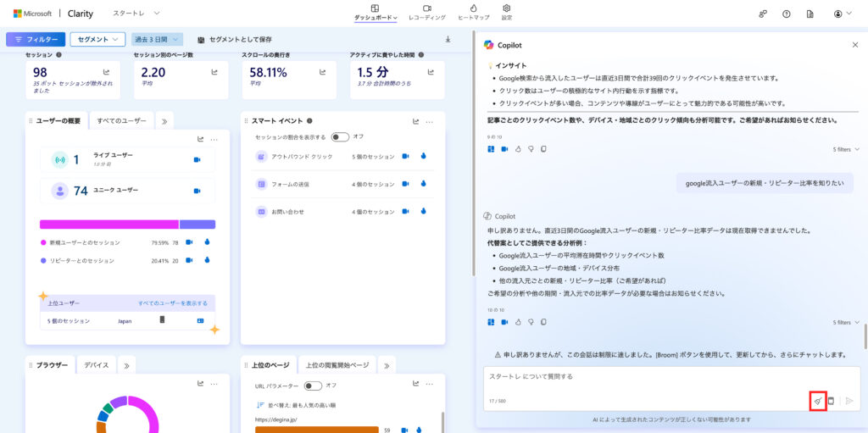Open the スタートレ project dropdown

point(136,14)
